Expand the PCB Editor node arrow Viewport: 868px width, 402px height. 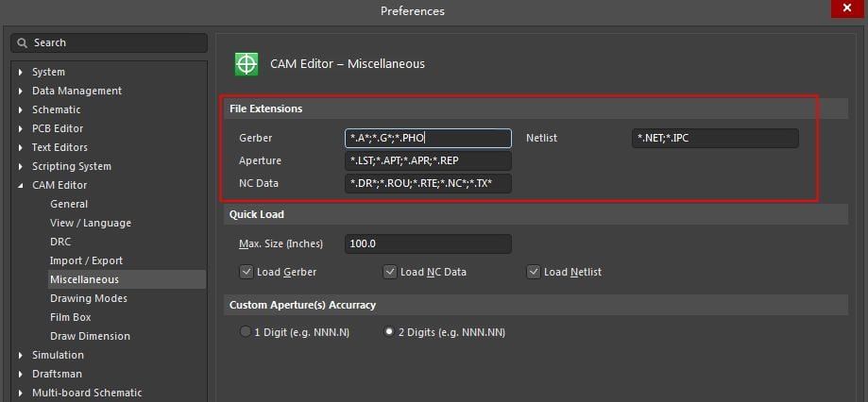[21, 129]
